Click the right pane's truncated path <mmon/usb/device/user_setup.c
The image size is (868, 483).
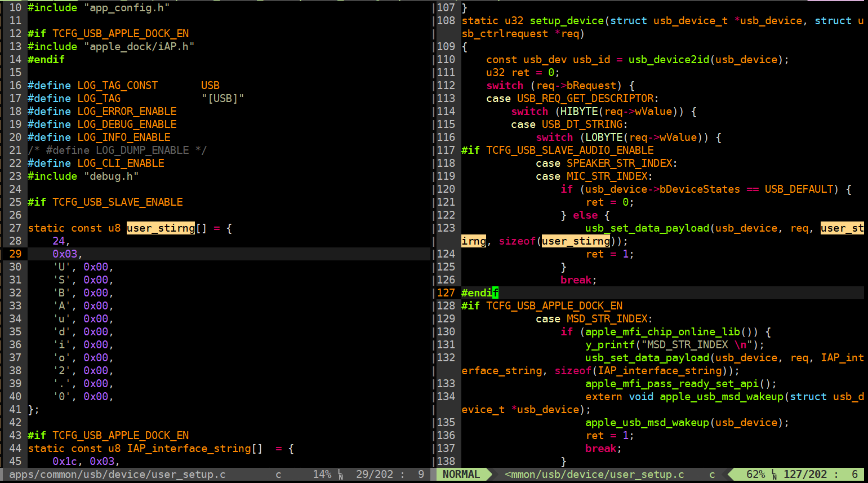(594, 475)
